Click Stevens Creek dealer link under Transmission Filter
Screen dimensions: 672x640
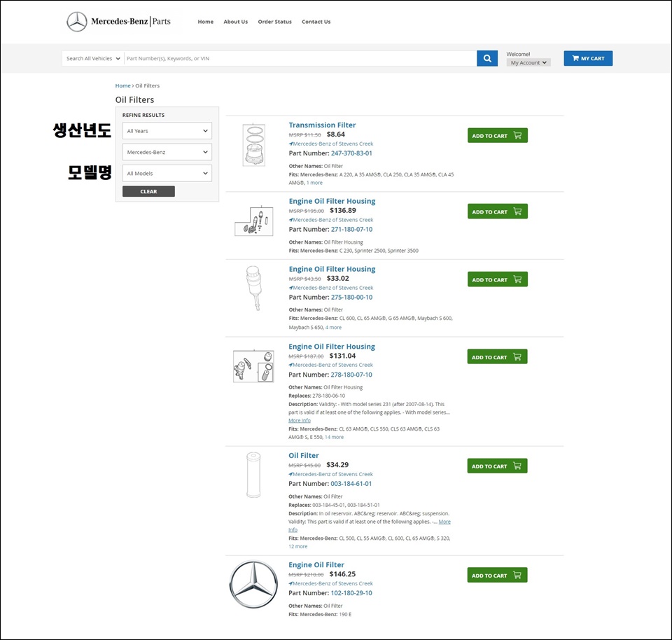tap(331, 144)
